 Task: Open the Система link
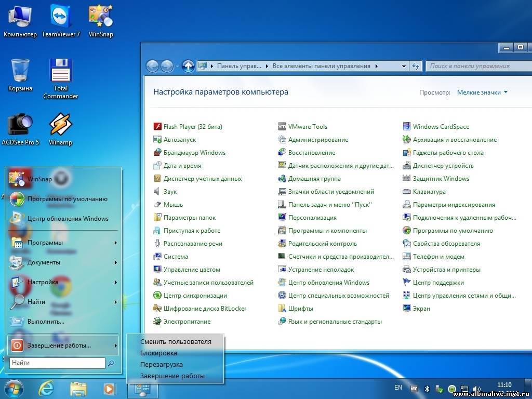176,257
